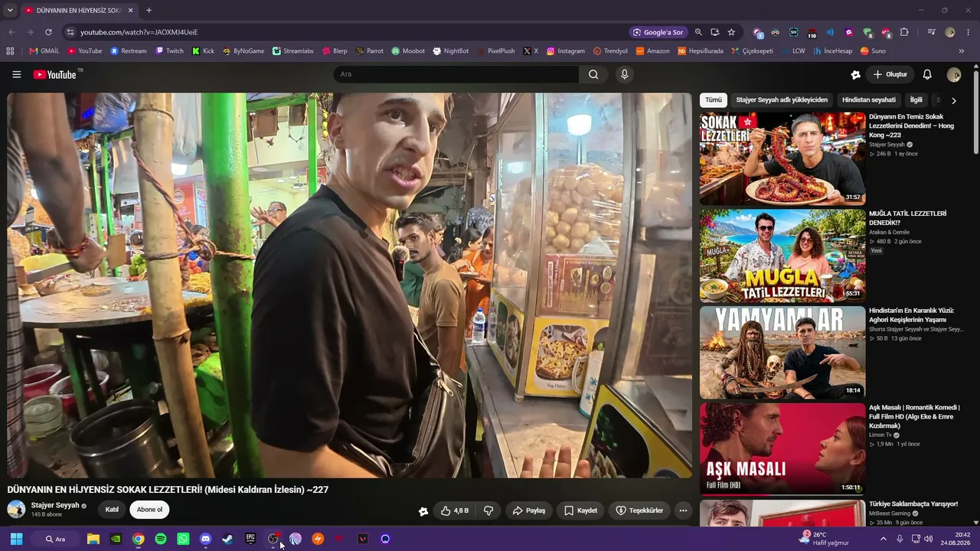Open the Windows Start menu
Image resolution: width=980 pixels, height=551 pixels.
coord(16,539)
